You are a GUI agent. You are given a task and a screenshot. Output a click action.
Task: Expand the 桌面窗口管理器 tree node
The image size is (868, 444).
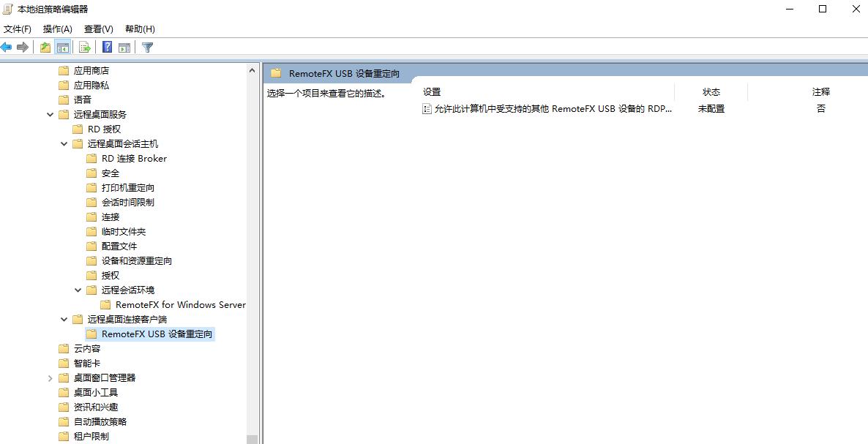pyautogui.click(x=50, y=378)
